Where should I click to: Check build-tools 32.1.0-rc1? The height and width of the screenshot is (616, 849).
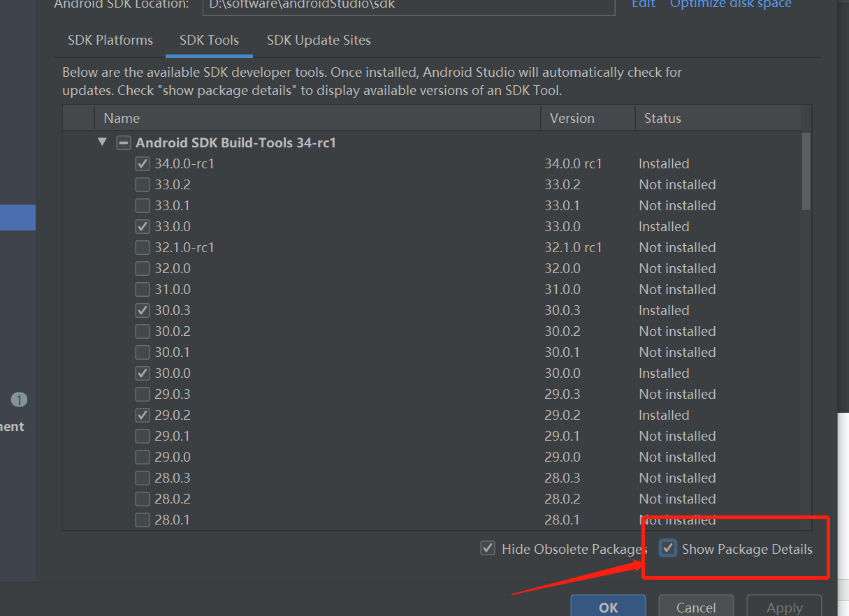point(143,247)
